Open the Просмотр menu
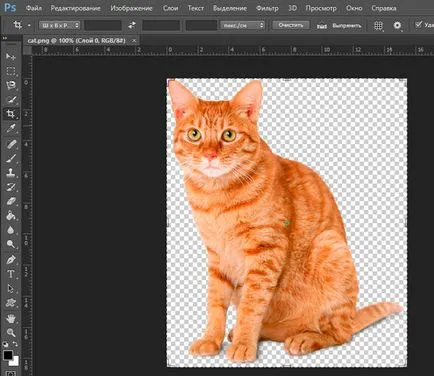The height and width of the screenshot is (376, 434). [x=321, y=8]
